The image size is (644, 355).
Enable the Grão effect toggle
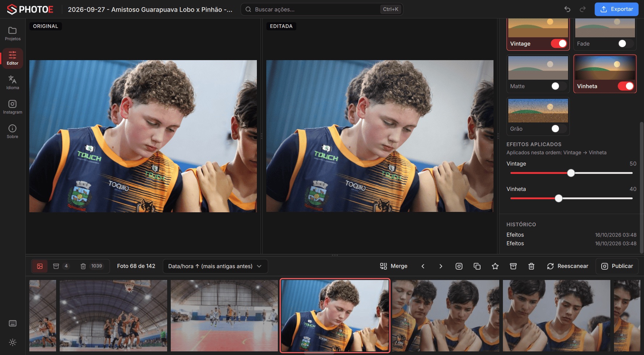coord(559,129)
